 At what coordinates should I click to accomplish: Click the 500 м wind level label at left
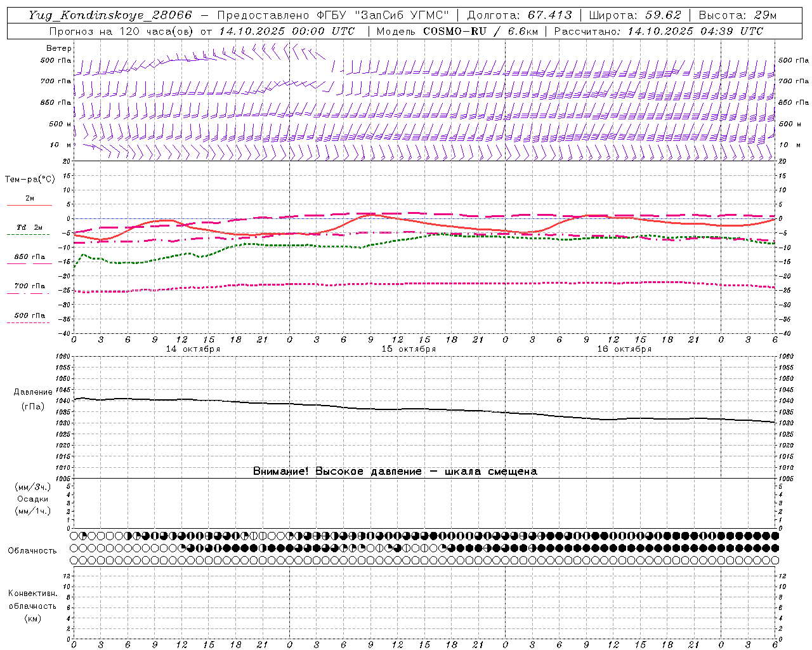click(60, 124)
